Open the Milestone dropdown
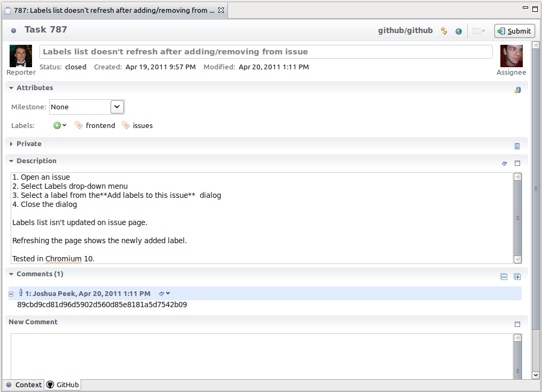 [116, 107]
